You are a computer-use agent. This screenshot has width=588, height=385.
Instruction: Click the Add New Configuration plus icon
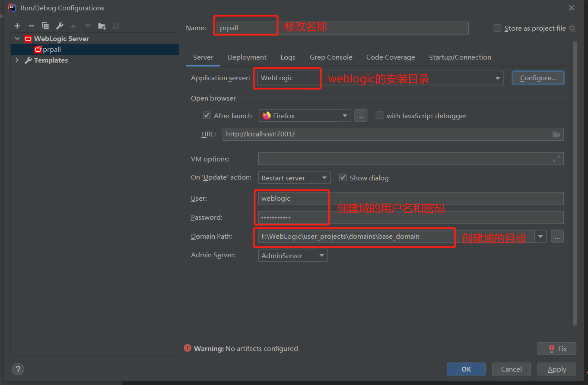click(17, 26)
